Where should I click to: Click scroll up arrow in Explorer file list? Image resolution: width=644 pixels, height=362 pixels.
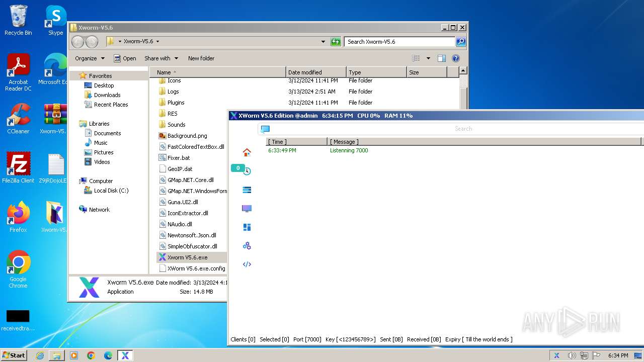(463, 71)
